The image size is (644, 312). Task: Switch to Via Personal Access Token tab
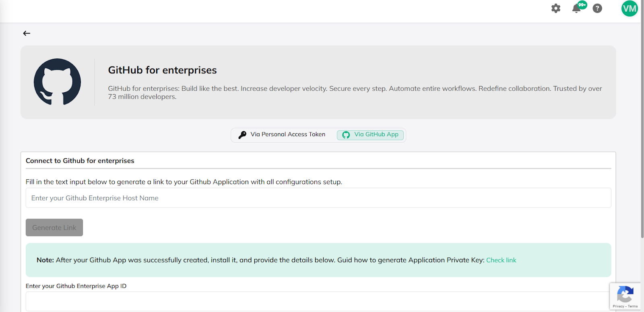coord(282,135)
